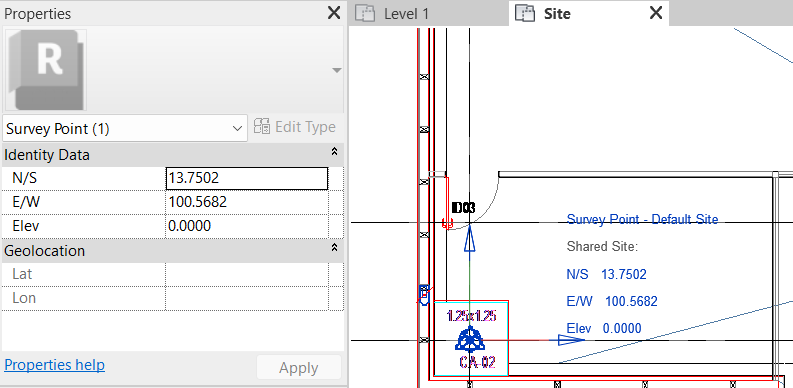793x388 pixels.
Task: Close the Site view tab
Action: point(655,13)
